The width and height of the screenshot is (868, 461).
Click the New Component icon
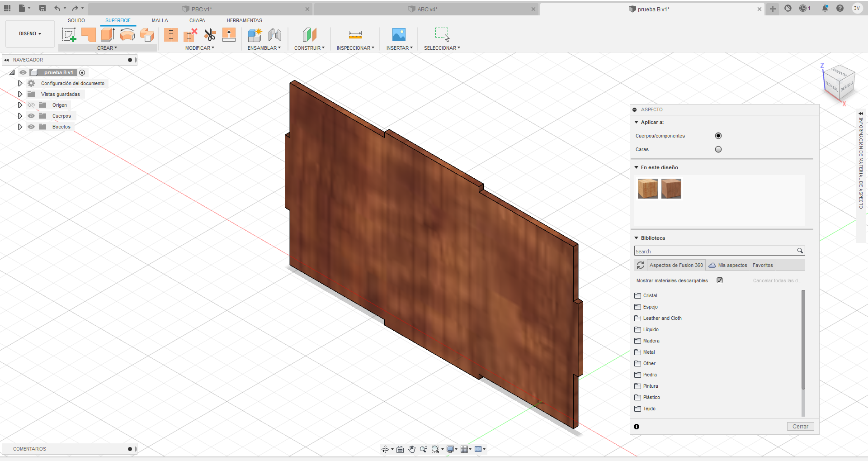click(x=255, y=35)
